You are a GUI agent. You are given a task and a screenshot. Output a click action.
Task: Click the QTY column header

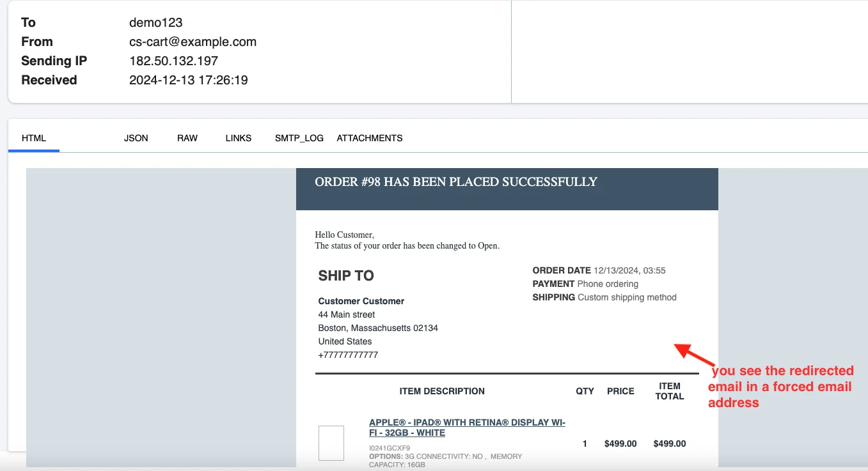click(x=585, y=391)
